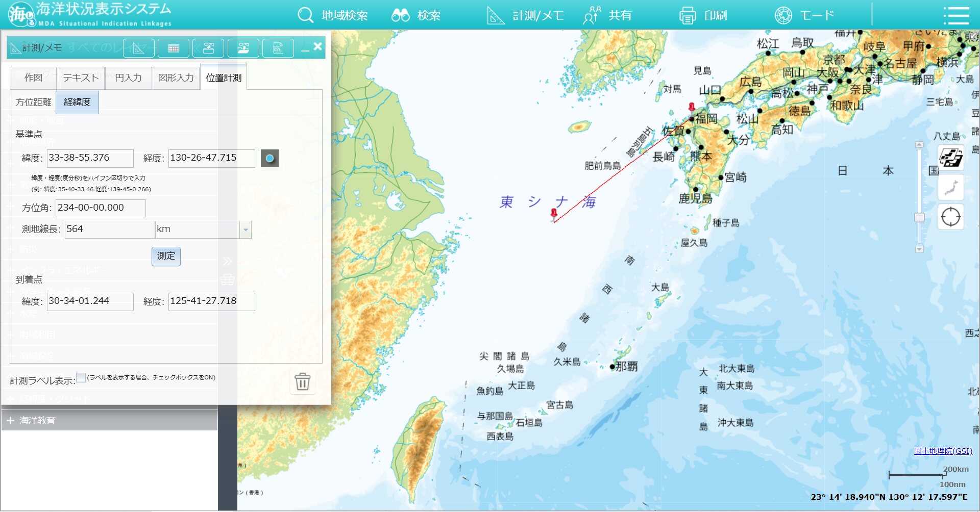Open the base map switcher icon
980x512 pixels.
pyautogui.click(x=950, y=158)
